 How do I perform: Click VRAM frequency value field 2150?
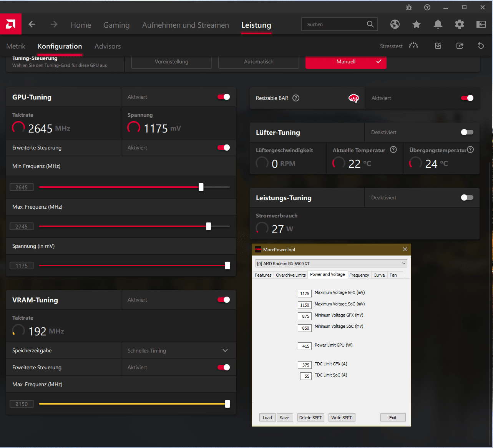coord(22,404)
